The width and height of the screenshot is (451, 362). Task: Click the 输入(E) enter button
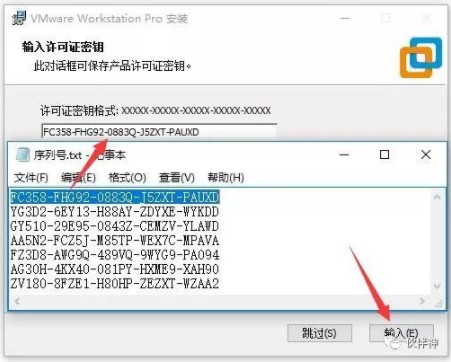[x=401, y=333]
